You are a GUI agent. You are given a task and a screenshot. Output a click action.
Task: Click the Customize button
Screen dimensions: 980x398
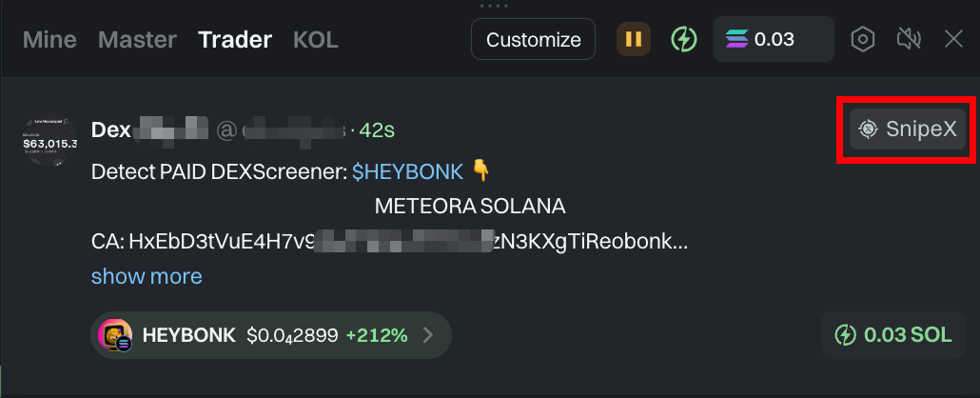pos(533,40)
